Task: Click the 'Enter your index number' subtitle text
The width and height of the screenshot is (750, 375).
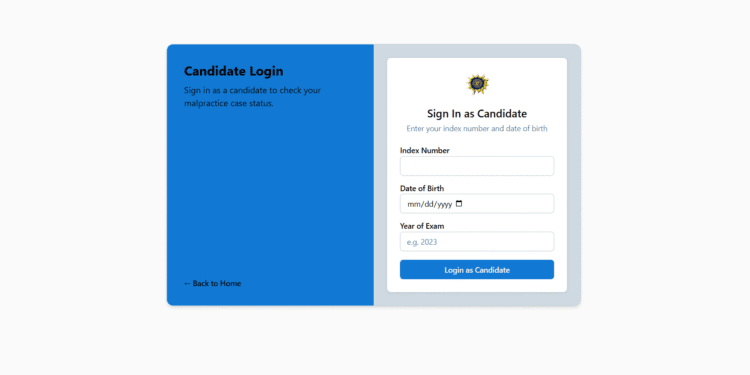Action: 477,129
